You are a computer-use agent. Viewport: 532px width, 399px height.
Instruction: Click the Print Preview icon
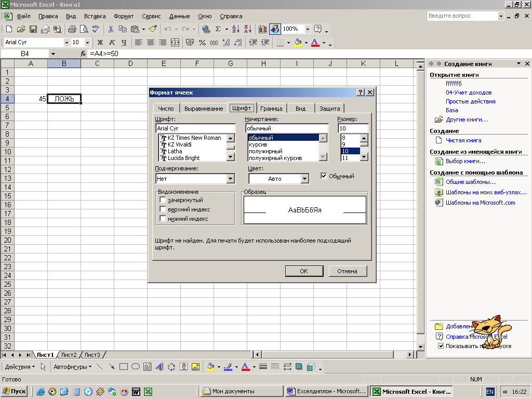(x=84, y=29)
